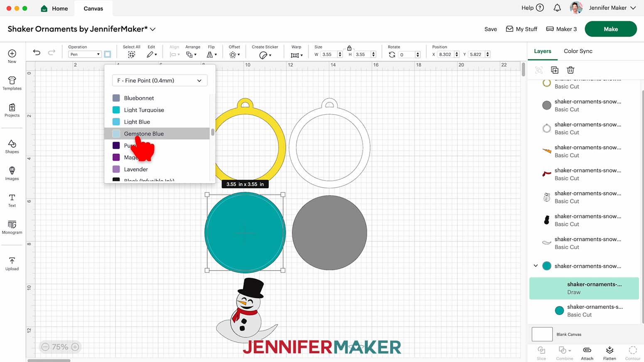This screenshot has height=362, width=644.
Task: Select the carrot nose Basic Cut layer
Action: pos(584,151)
